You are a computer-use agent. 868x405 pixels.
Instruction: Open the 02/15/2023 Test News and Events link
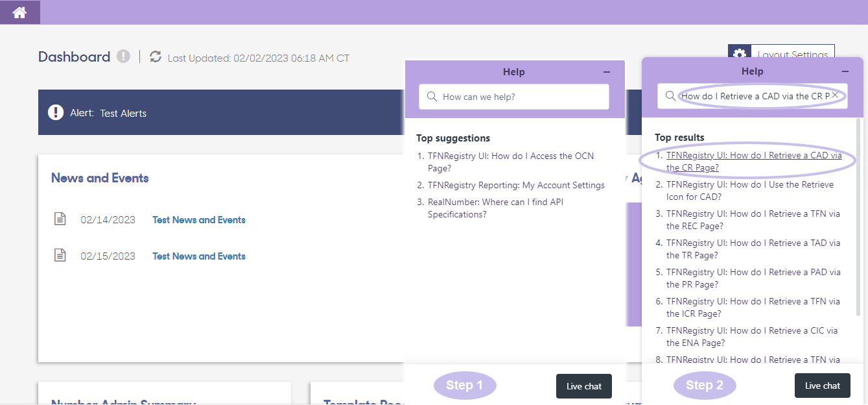(199, 256)
